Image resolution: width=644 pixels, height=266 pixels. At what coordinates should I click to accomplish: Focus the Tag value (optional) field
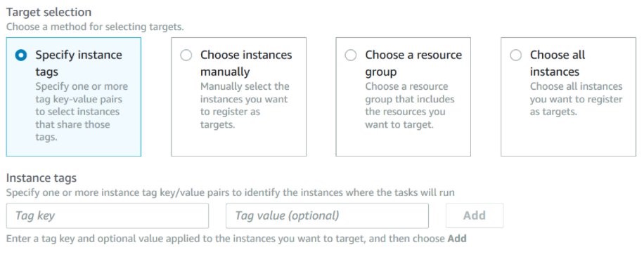(x=327, y=215)
